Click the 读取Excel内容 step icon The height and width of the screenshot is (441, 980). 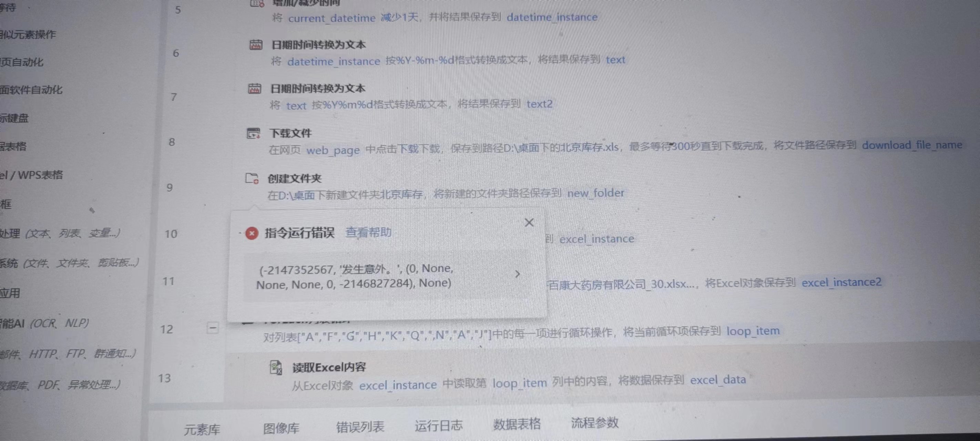coord(276,368)
